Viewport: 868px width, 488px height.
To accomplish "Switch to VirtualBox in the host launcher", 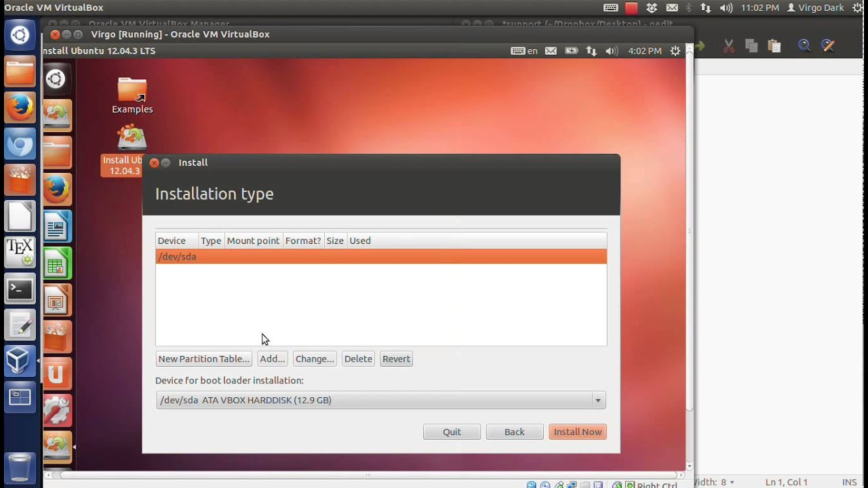I will pos(20,362).
